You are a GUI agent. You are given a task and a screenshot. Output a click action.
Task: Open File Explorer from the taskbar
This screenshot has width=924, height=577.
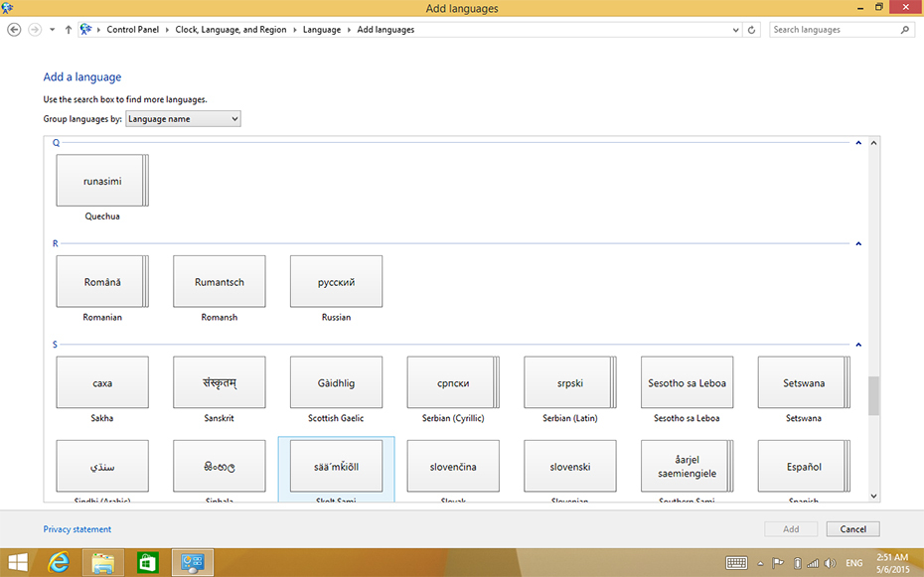(x=103, y=562)
